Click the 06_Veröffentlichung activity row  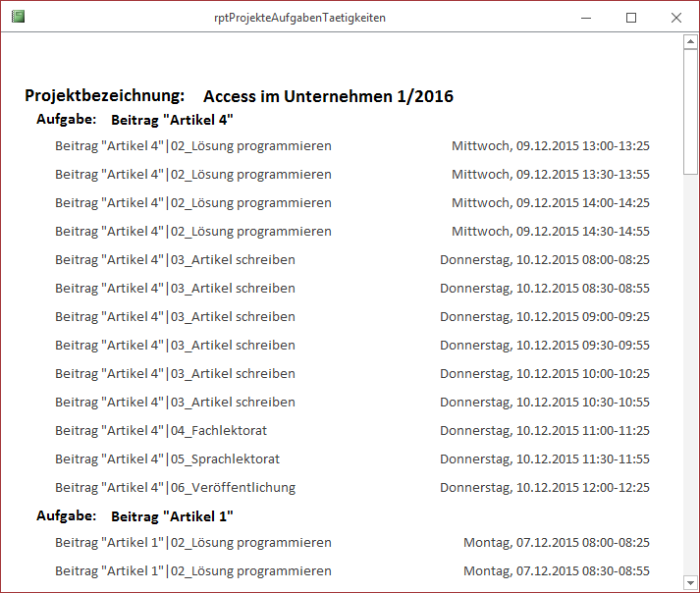pyautogui.click(x=176, y=488)
